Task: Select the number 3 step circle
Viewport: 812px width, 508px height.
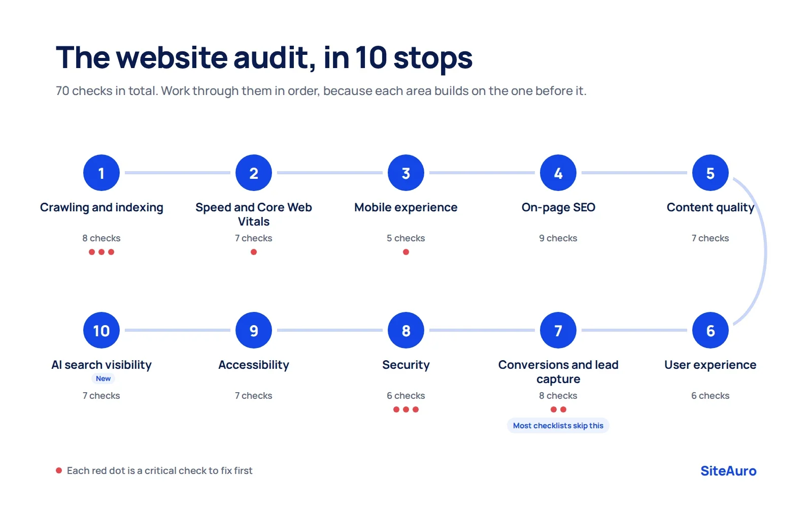Action: coord(406,173)
